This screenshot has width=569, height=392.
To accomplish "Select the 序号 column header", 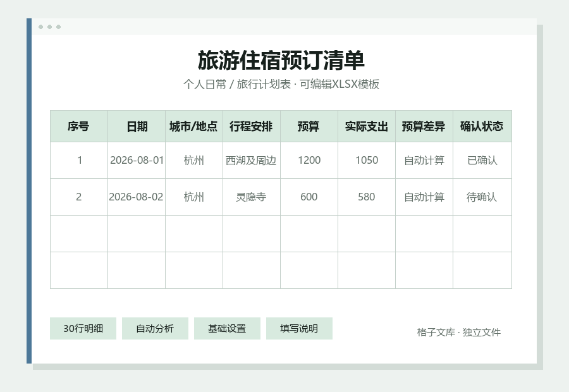I will click(x=79, y=126).
